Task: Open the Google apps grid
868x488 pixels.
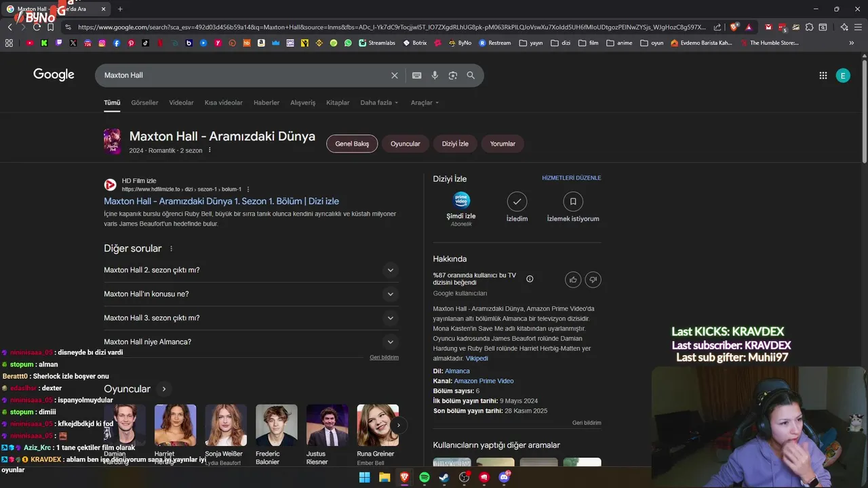Action: [x=823, y=75]
